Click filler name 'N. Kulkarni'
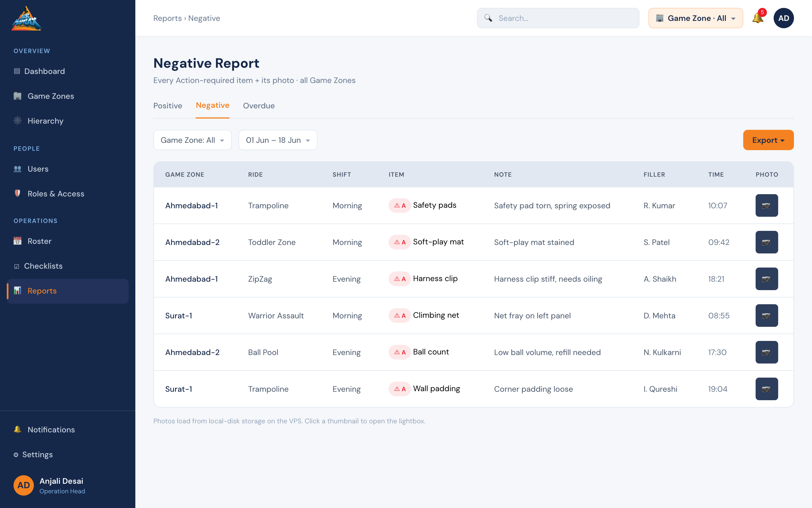Screen dimensions: 812x508 (662, 352)
